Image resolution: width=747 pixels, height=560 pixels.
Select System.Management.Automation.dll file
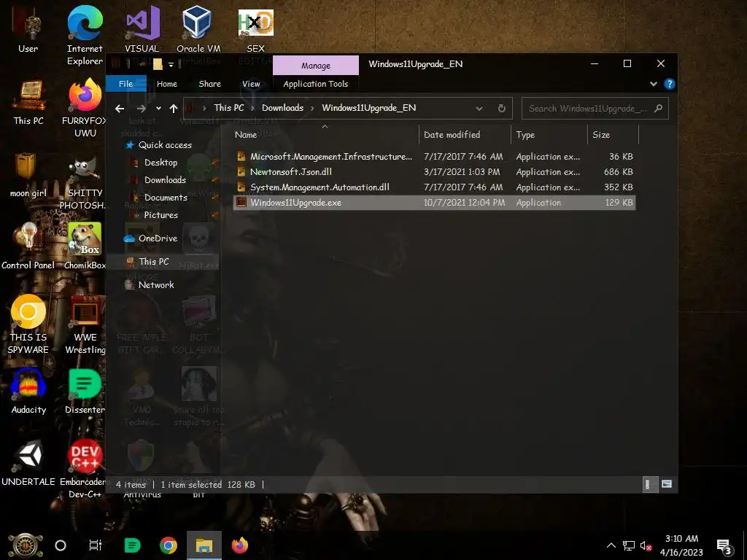(x=434, y=187)
